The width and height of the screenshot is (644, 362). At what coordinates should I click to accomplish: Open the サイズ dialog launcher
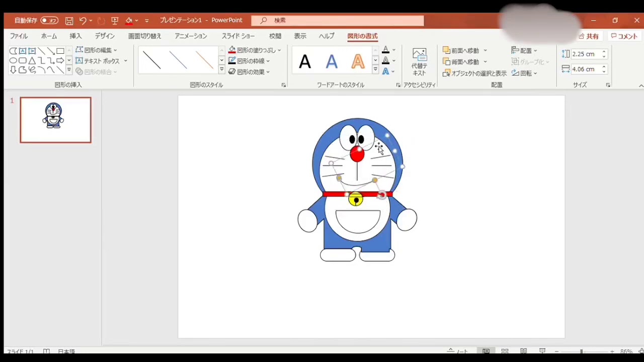click(608, 85)
